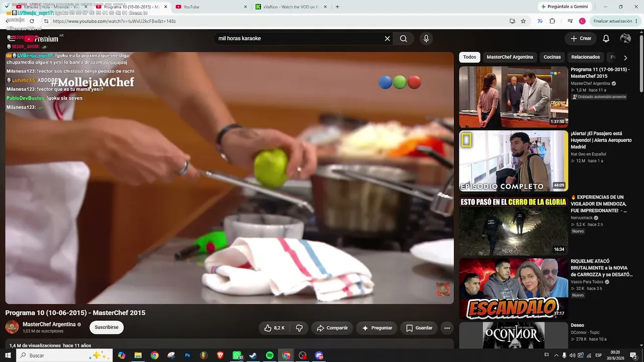
Task: Open Brave browser from the taskbar
Action: pyautogui.click(x=220, y=355)
